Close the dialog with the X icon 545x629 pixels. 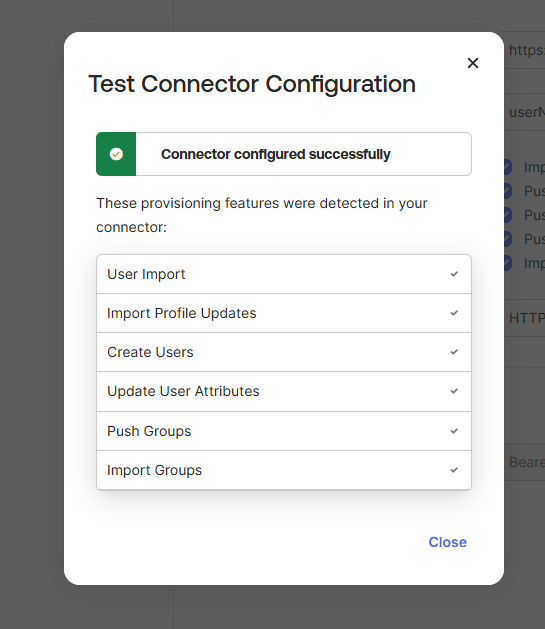473,63
